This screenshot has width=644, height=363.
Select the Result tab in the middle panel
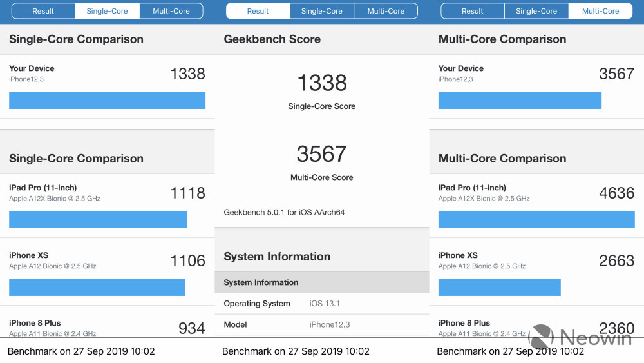(258, 11)
